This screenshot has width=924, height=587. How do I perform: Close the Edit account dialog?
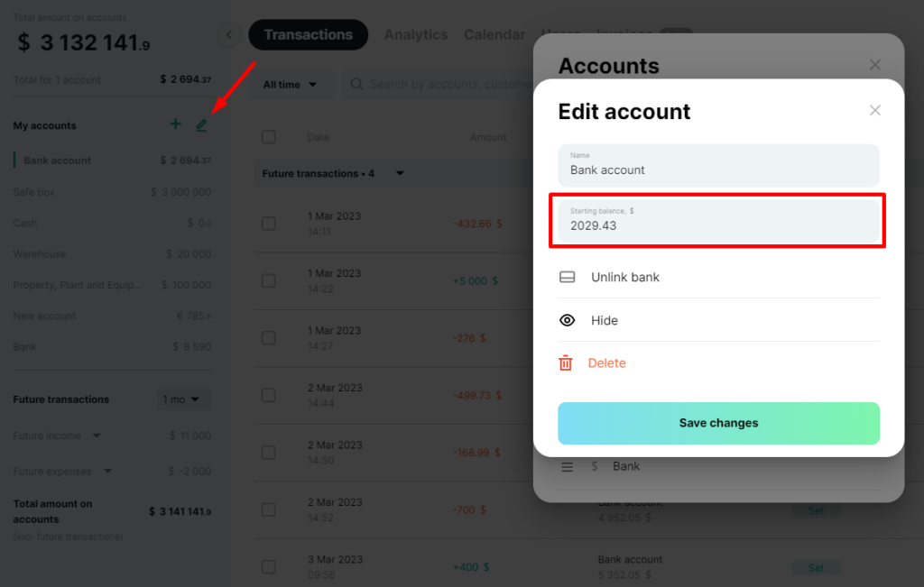tap(875, 111)
